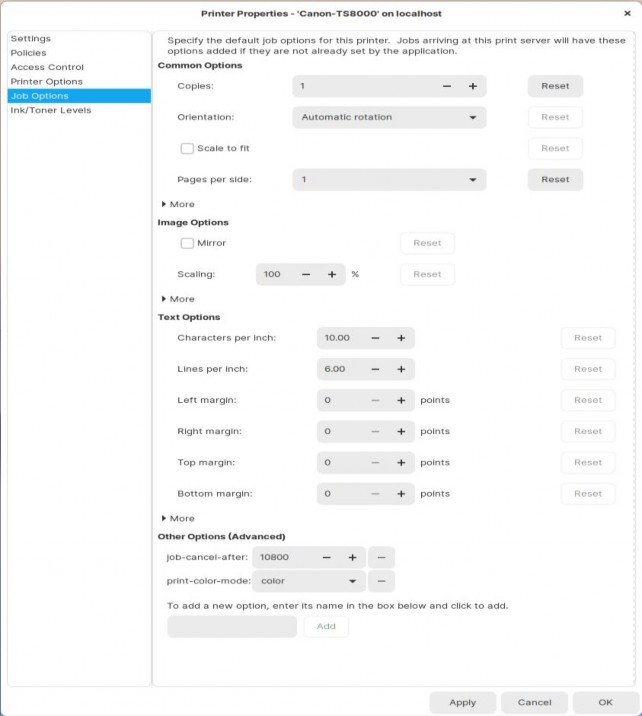Click Reset for Lines per inch
The image size is (642, 716).
point(588,369)
